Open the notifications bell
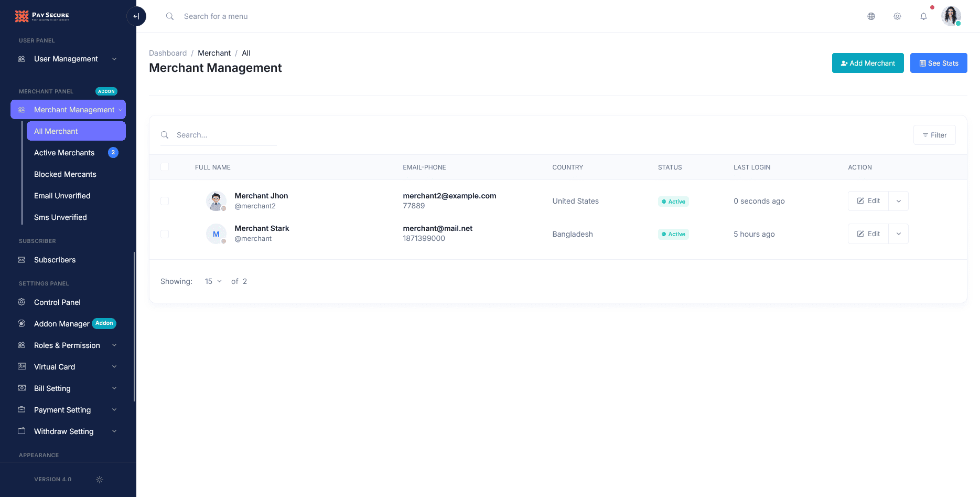Image resolution: width=980 pixels, height=497 pixels. (x=923, y=16)
